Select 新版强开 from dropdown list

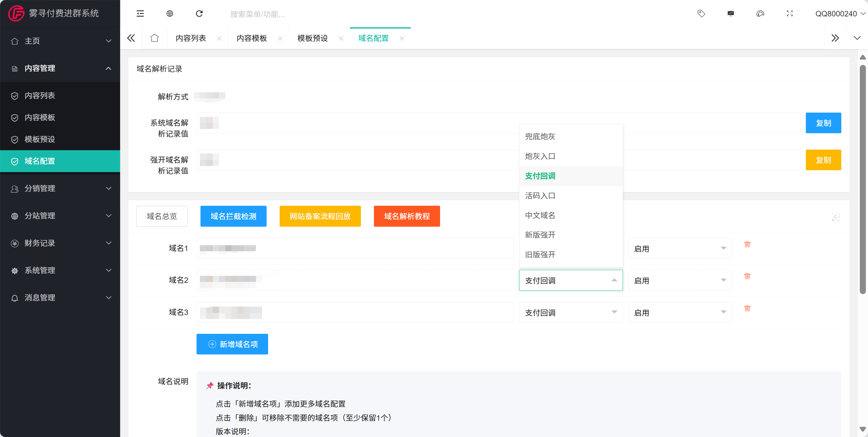tap(571, 235)
